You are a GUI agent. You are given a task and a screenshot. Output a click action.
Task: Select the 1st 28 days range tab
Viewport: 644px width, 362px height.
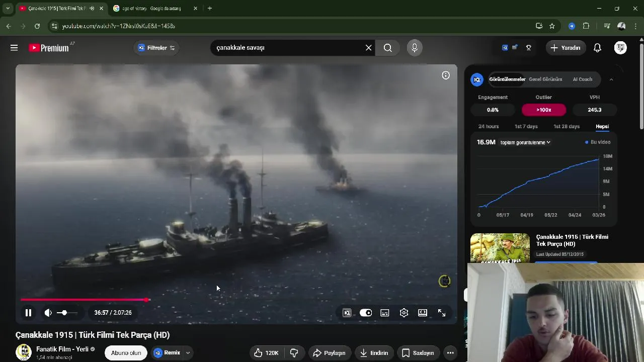567,126
